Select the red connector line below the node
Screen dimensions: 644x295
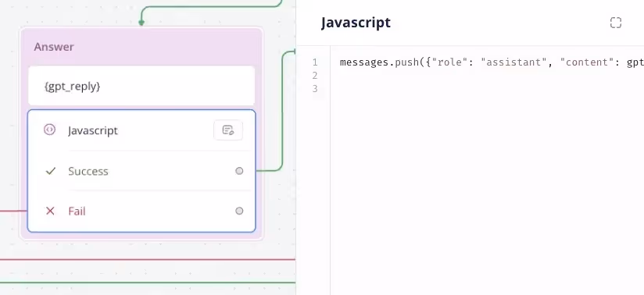pyautogui.click(x=148, y=259)
